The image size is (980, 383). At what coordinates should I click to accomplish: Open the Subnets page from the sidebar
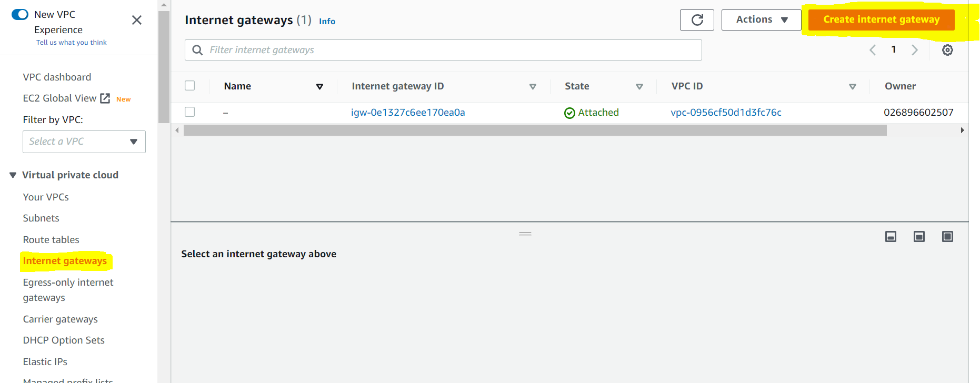41,218
